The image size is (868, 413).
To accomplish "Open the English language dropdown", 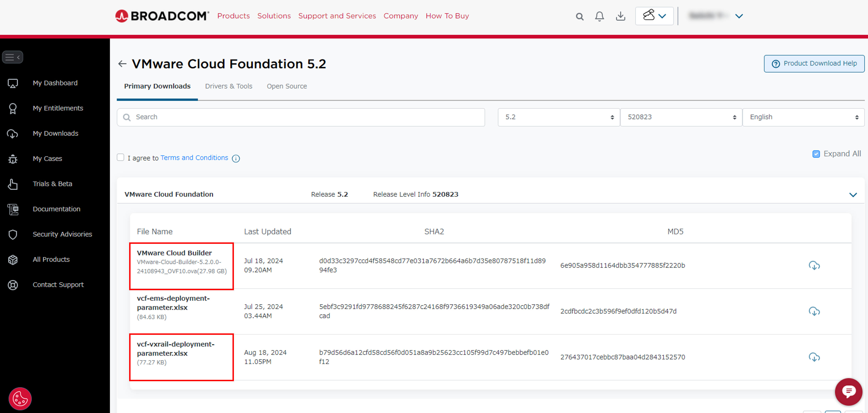I will (x=803, y=117).
